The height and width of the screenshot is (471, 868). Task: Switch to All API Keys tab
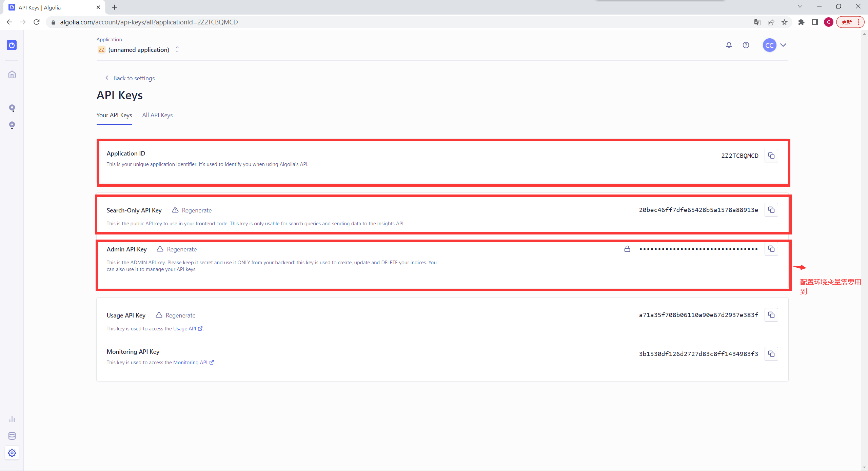(157, 115)
